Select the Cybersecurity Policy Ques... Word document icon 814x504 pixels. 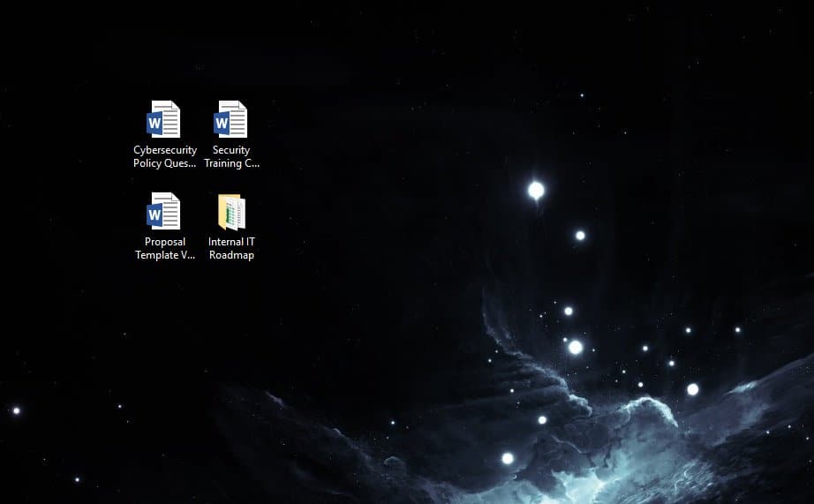[x=163, y=119]
